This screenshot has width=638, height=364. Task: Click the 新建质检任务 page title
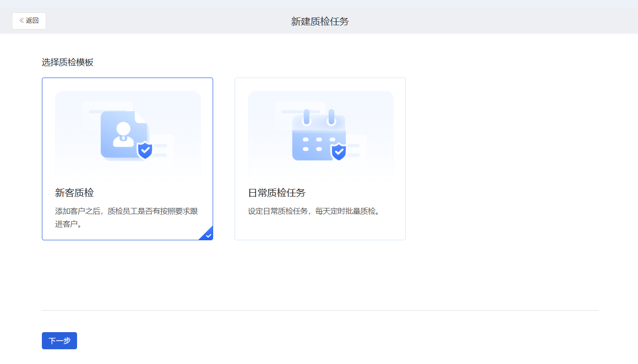tap(320, 21)
